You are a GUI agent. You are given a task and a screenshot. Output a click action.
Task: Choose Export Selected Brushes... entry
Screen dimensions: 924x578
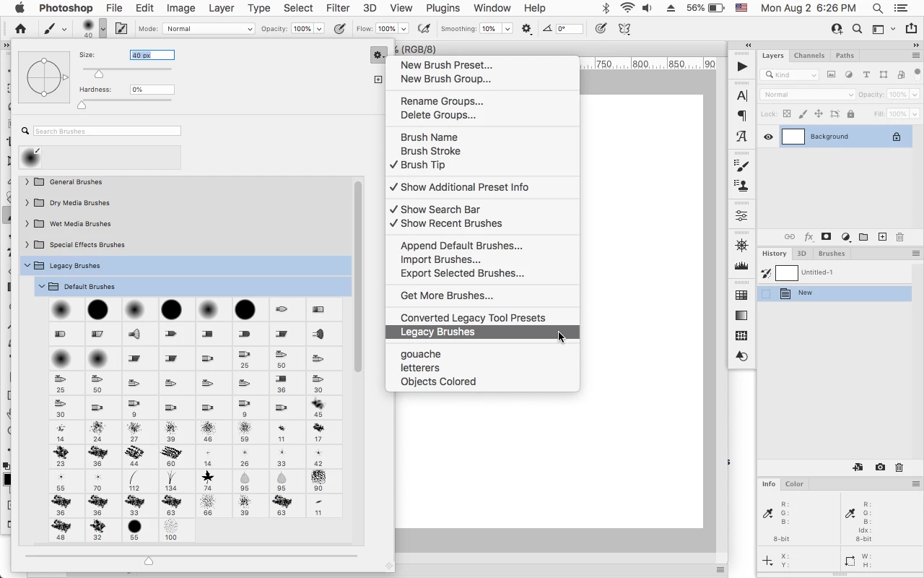[482, 273]
